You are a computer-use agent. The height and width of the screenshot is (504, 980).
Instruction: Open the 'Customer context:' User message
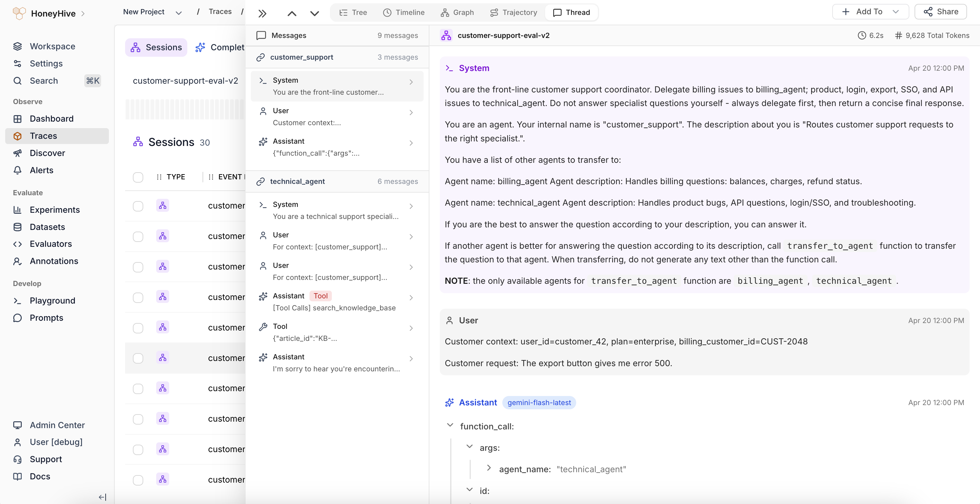click(337, 116)
